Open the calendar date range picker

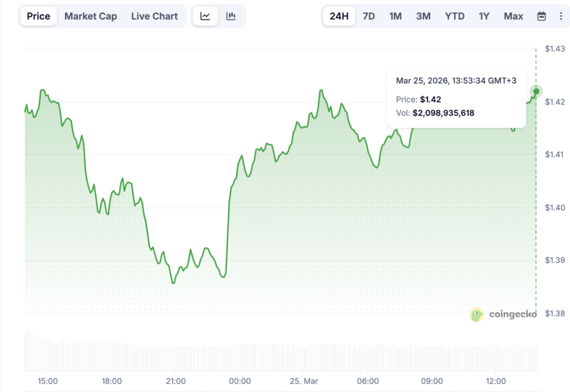pos(541,16)
